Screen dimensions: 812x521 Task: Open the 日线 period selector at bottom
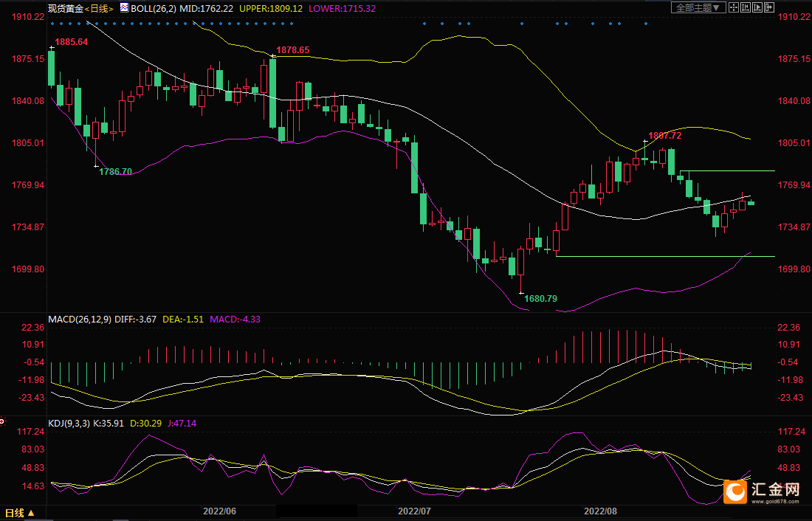[20, 513]
